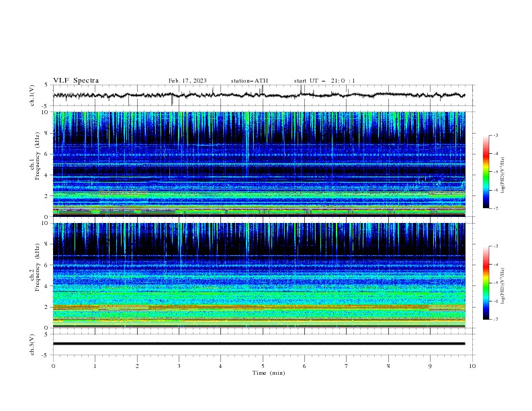
Task: Click the time axis tick label "2"
Action: click(x=137, y=366)
